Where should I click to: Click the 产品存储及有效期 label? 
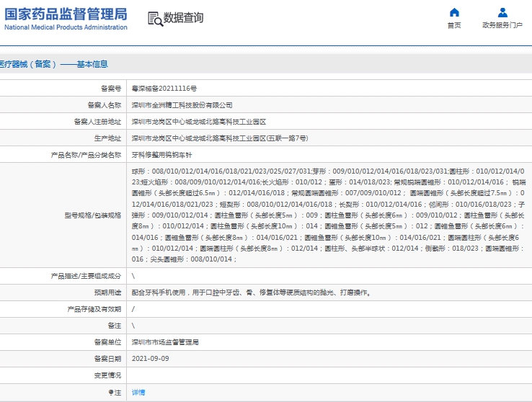click(x=94, y=309)
